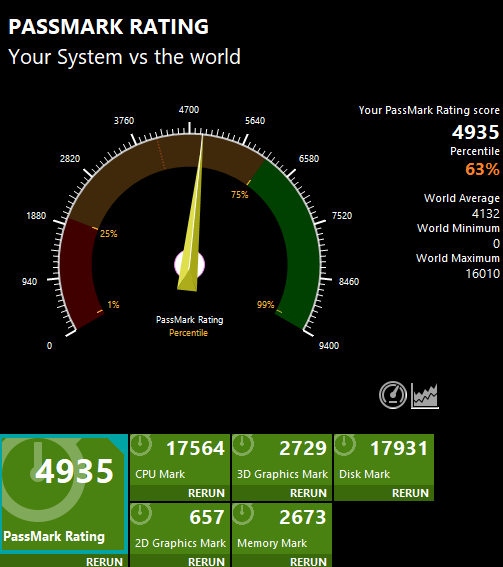Click the 4700 scale label atop gauge

click(x=189, y=110)
